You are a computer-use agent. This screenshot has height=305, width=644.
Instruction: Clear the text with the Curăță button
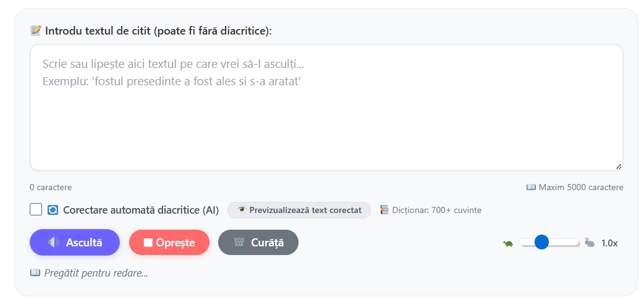tap(258, 242)
